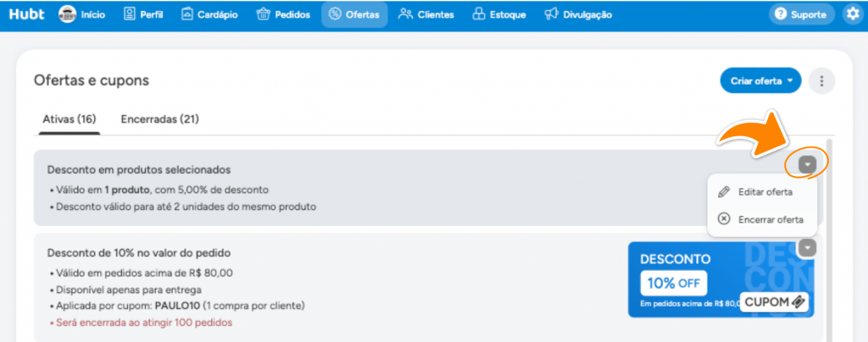
Task: Click the circled X icon for Encerrar oferta
Action: (724, 219)
